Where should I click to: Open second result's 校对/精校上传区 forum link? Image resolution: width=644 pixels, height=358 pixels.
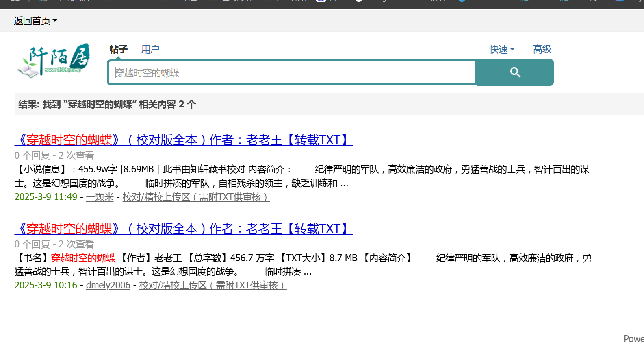(x=213, y=285)
